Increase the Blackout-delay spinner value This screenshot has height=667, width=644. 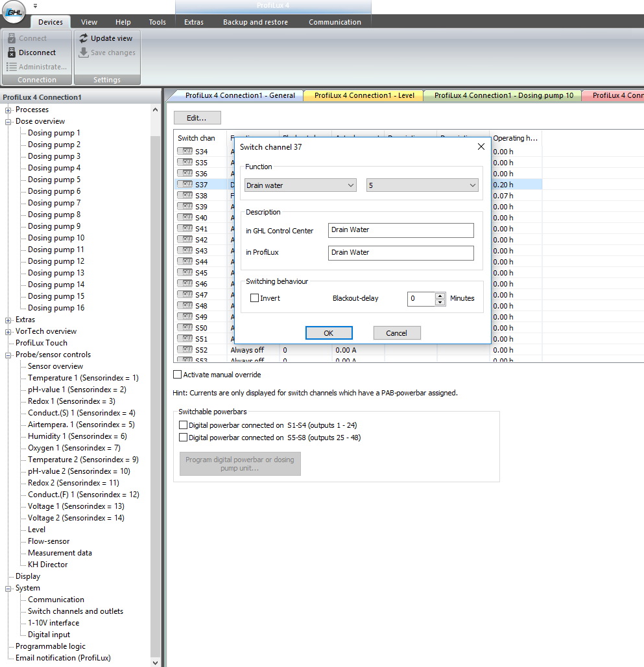440,296
